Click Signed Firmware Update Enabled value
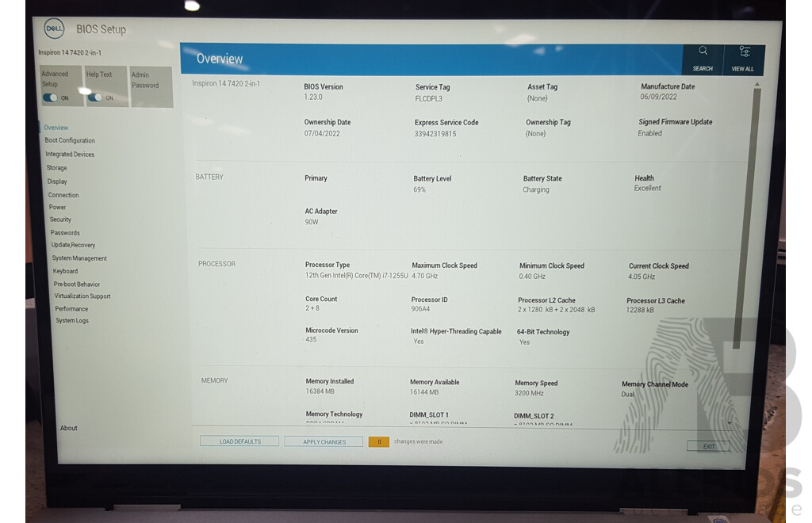812x523 pixels. pos(650,133)
